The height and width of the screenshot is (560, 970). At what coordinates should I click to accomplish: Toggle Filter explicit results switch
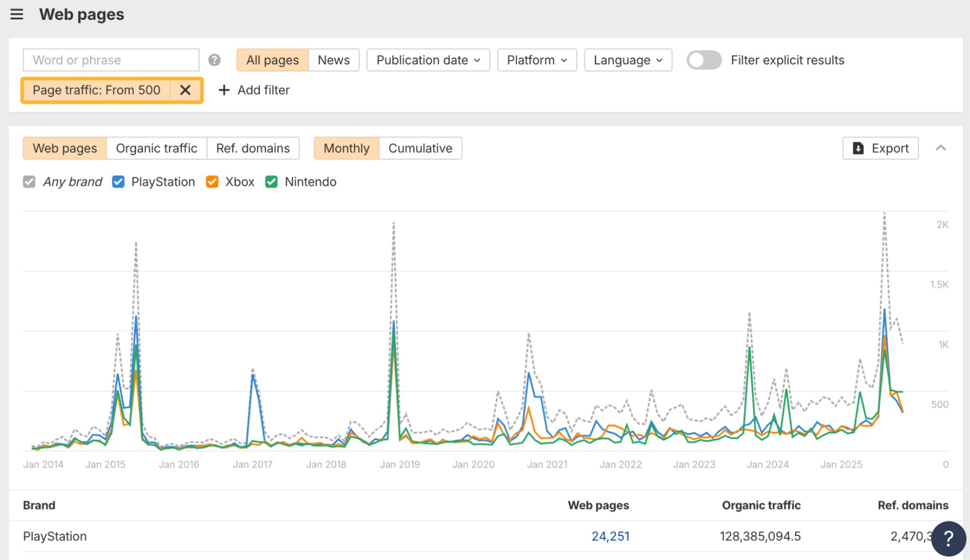(704, 60)
